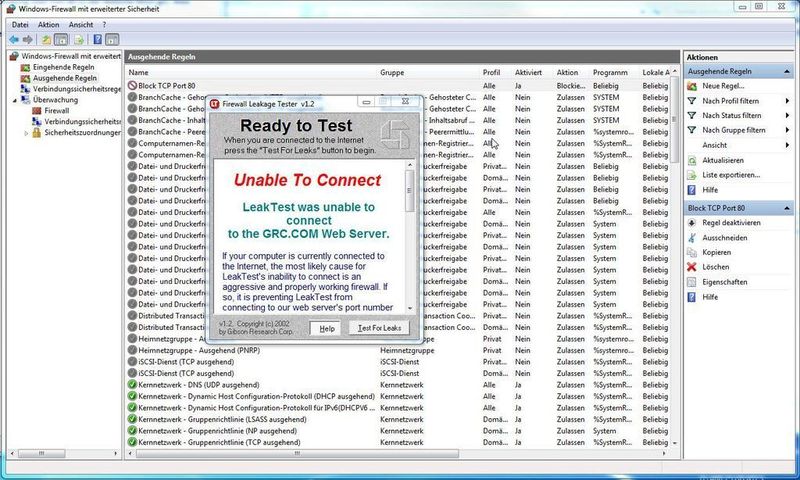Viewport: 800px width, 480px height.
Task: Open the Ansicht menu in the menu bar
Action: [x=81, y=24]
